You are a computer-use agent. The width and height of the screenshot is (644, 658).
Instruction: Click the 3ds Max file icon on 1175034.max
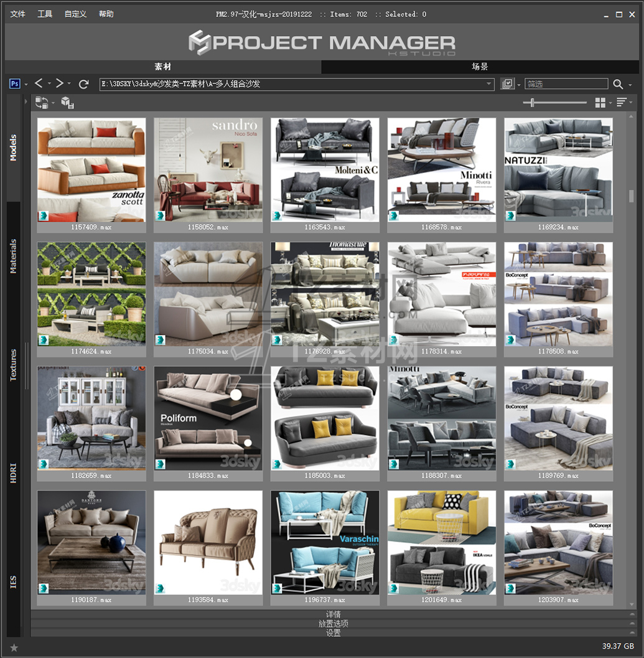click(161, 340)
